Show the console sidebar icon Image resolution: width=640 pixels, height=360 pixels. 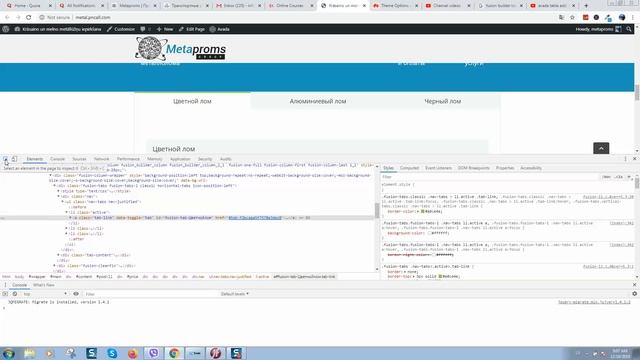point(5,294)
